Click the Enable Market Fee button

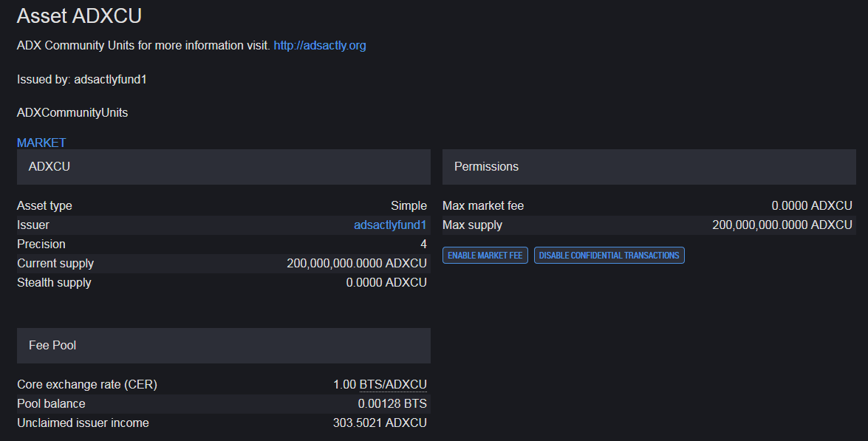point(485,255)
